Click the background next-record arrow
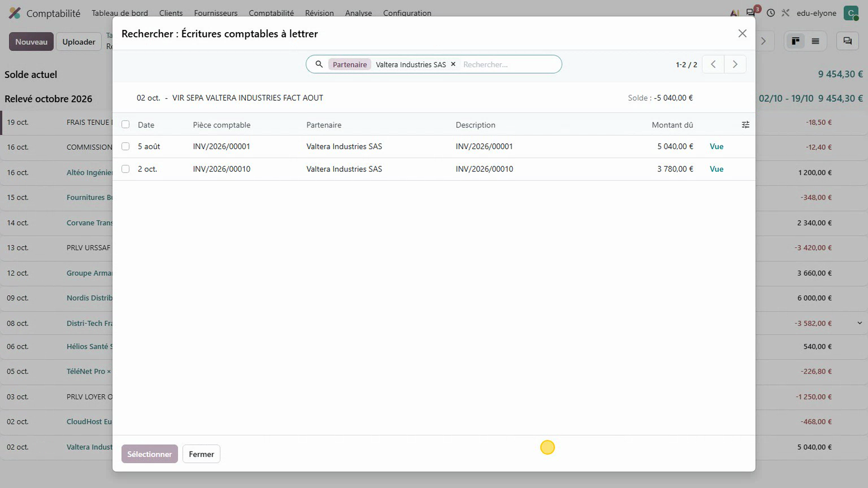Viewport: 868px width, 488px height. click(764, 41)
